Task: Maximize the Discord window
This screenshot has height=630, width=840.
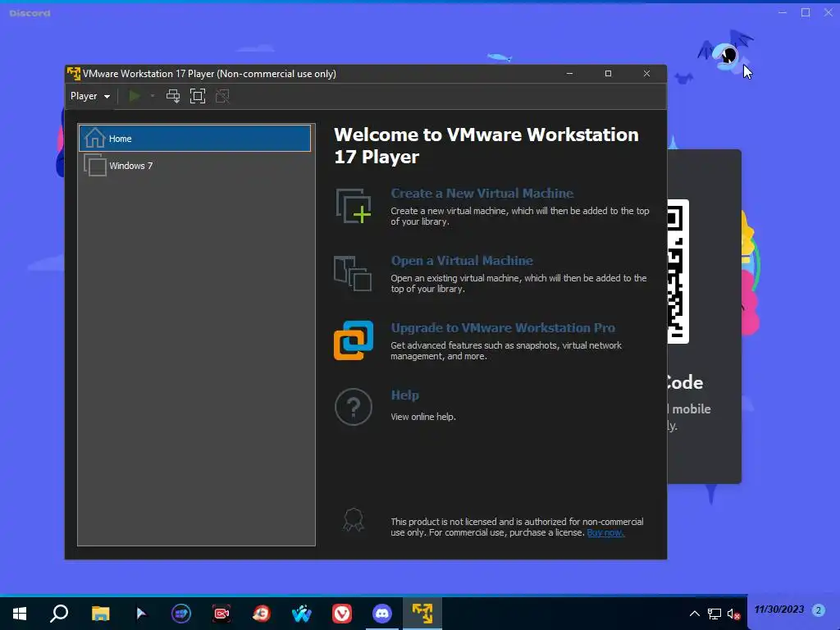Action: tap(806, 12)
